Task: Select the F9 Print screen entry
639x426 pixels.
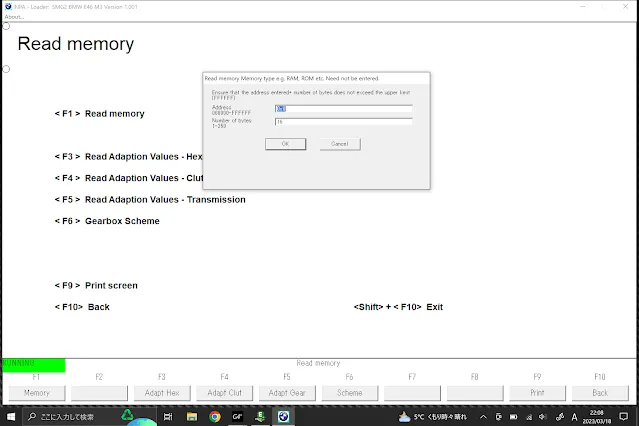Action: tap(96, 286)
